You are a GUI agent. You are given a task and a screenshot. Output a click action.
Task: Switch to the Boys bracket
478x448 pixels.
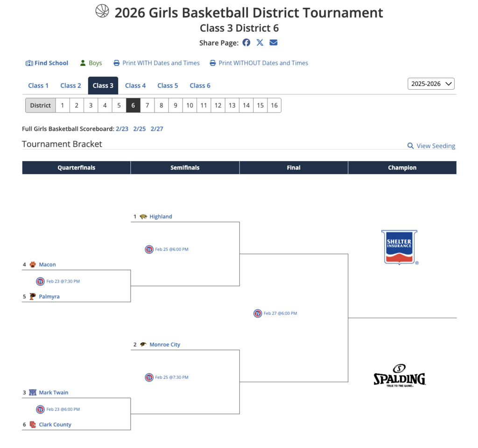click(91, 63)
